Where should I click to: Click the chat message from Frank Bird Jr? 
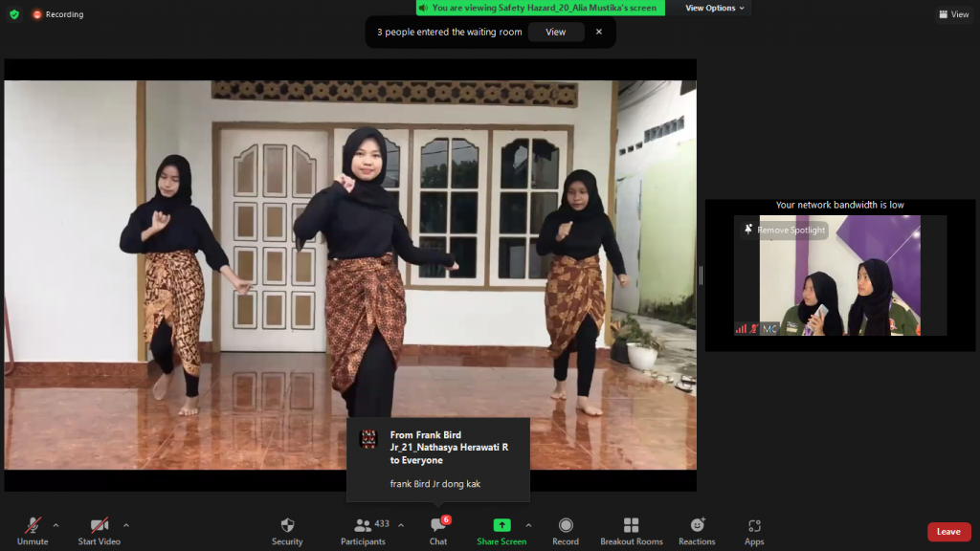pyautogui.click(x=437, y=459)
